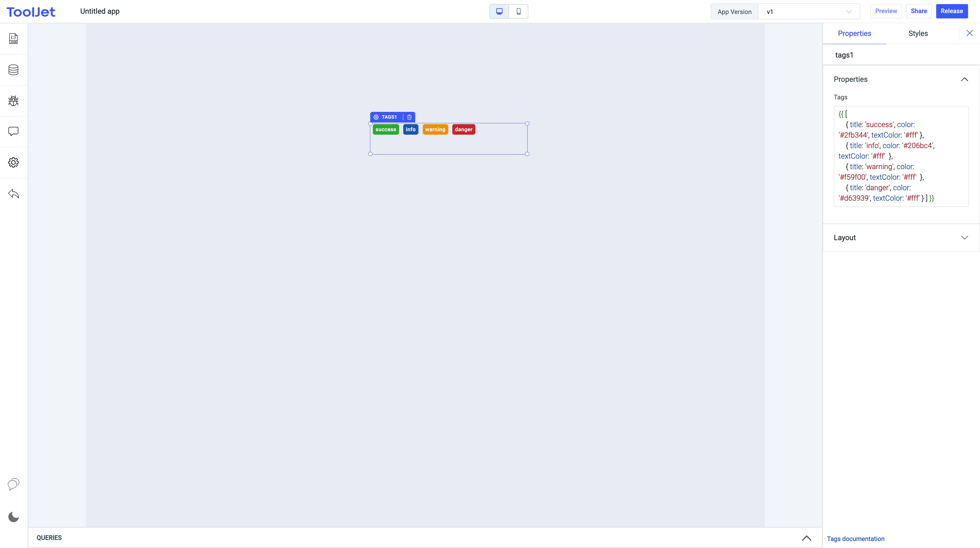The image size is (980, 548).
Task: Enable dark mode toggle at bottom of sidebar
Action: [x=13, y=516]
